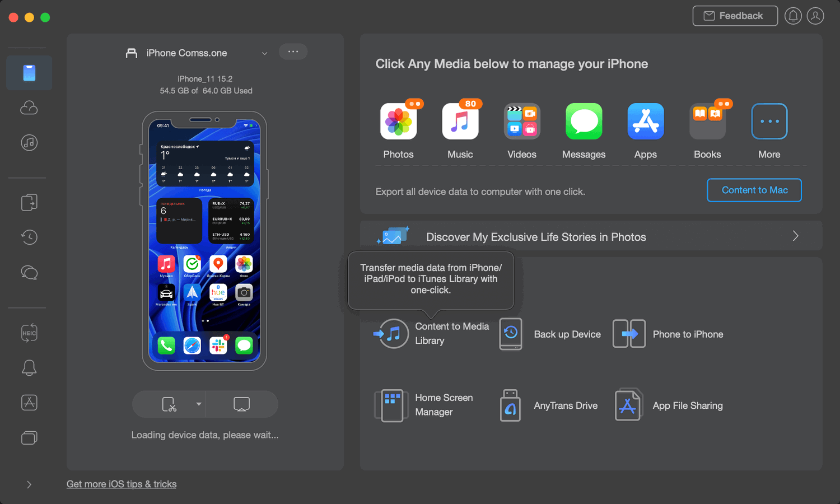Open notifications bell in title bar
840x504 pixels.
pos(793,16)
